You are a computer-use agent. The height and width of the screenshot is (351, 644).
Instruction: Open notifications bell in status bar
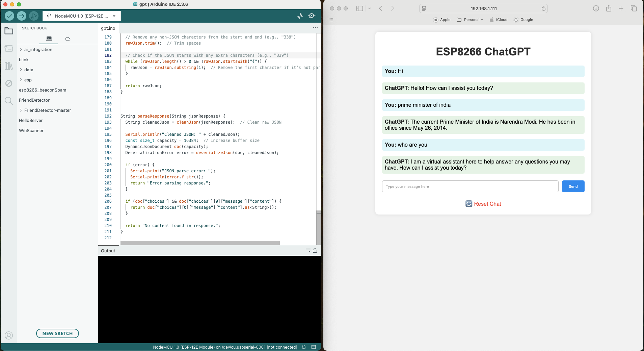[304, 347]
